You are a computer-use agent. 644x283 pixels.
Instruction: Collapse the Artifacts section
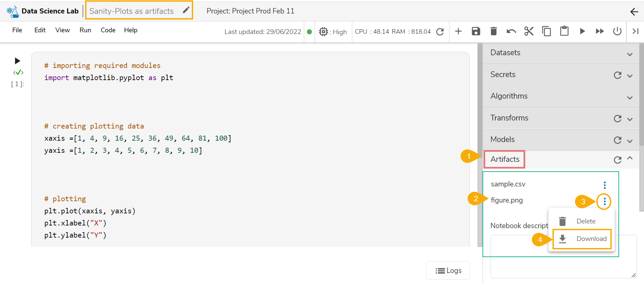630,158
